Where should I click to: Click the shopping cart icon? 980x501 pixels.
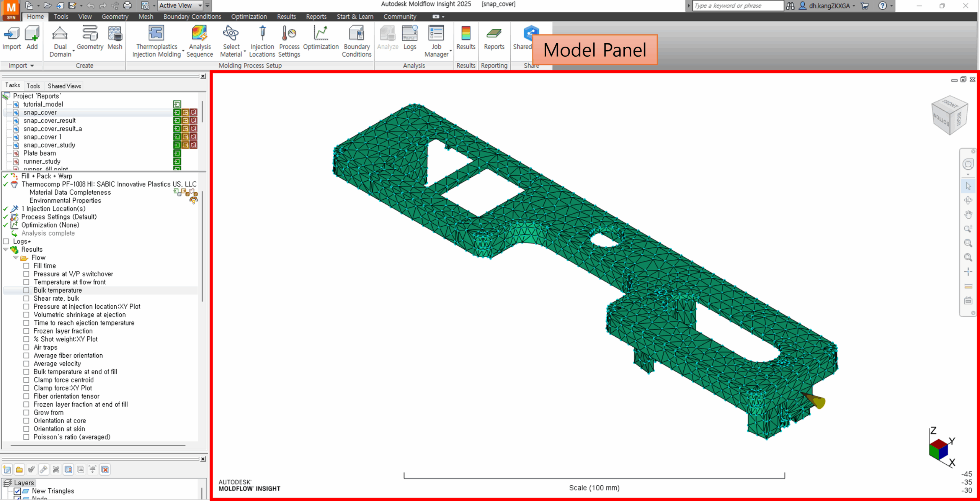[864, 5]
